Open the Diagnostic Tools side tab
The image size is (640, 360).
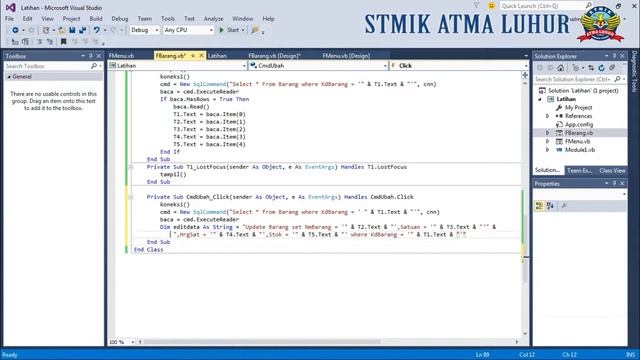coord(634,72)
